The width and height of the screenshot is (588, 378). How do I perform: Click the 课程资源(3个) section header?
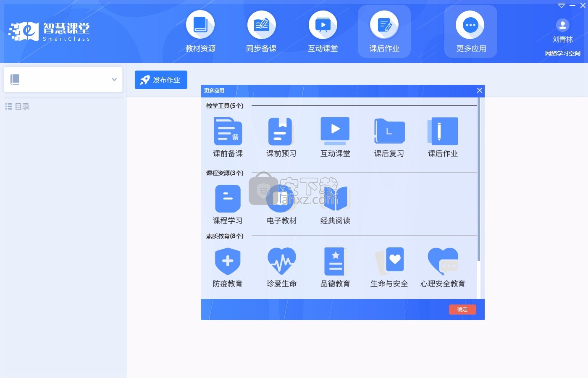[225, 173]
